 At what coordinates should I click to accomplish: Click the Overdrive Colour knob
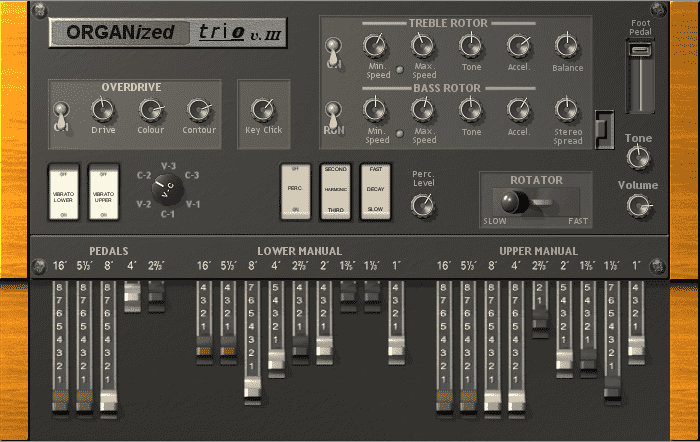point(150,110)
